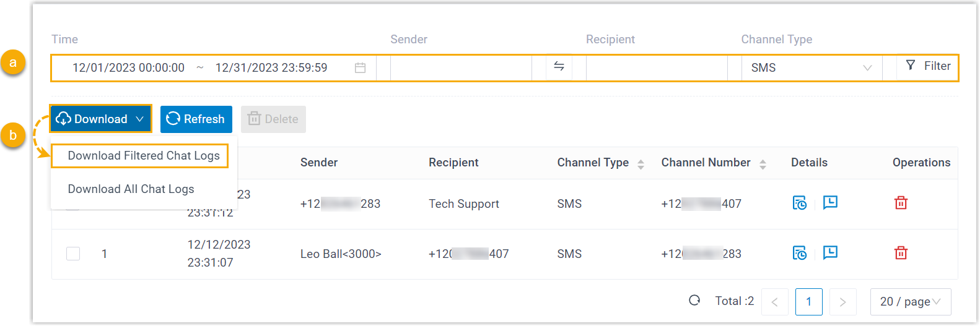
Task: Choose Download All Chat Logs
Action: (x=131, y=189)
